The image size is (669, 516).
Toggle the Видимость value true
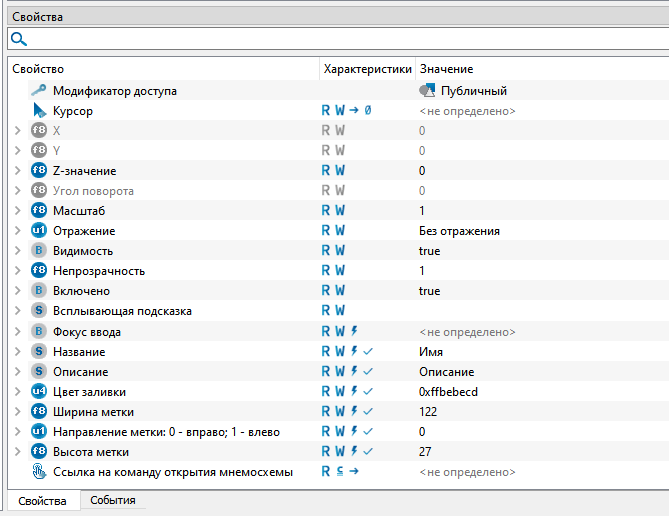[429, 251]
